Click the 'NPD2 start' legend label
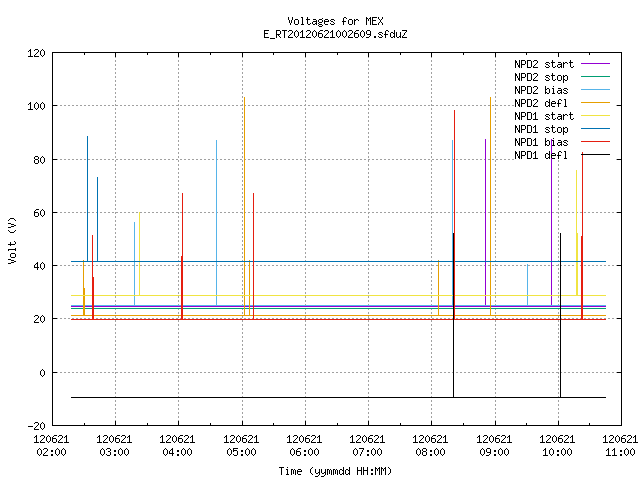 point(544,64)
